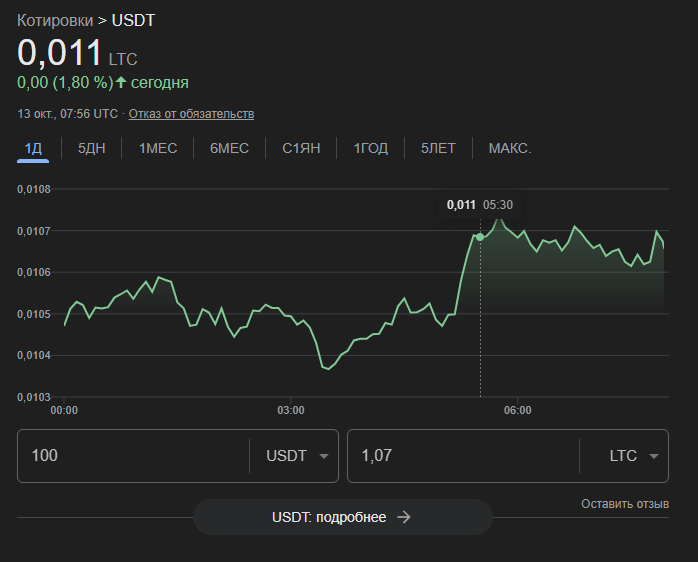Viewport: 698px width, 562px height.
Task: Switch to the 5ДН range tab
Action: coord(91,148)
